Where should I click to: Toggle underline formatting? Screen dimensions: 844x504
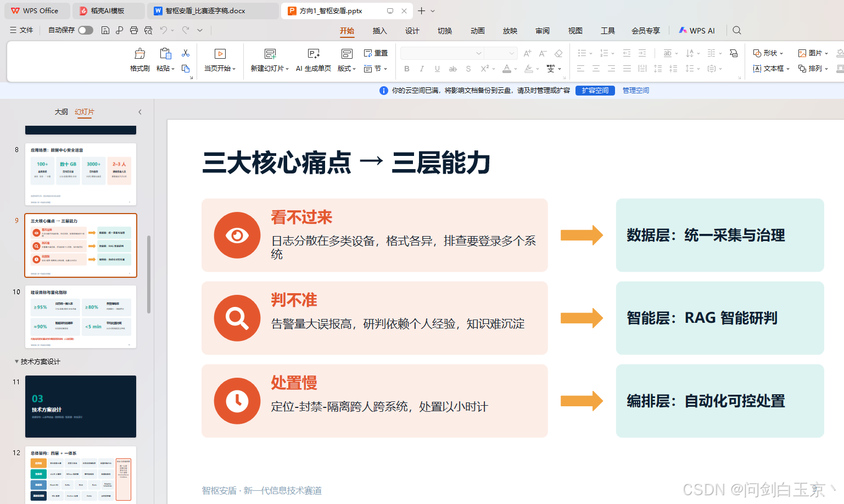point(437,69)
